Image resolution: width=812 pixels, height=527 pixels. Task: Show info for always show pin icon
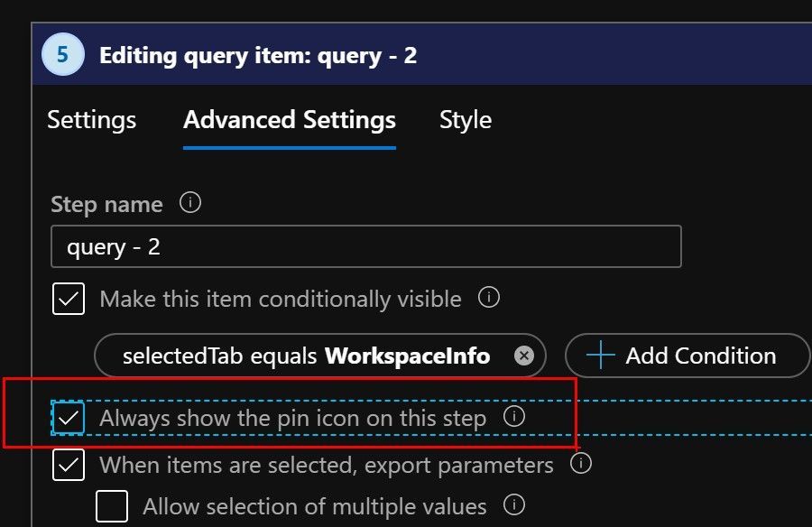[514, 416]
